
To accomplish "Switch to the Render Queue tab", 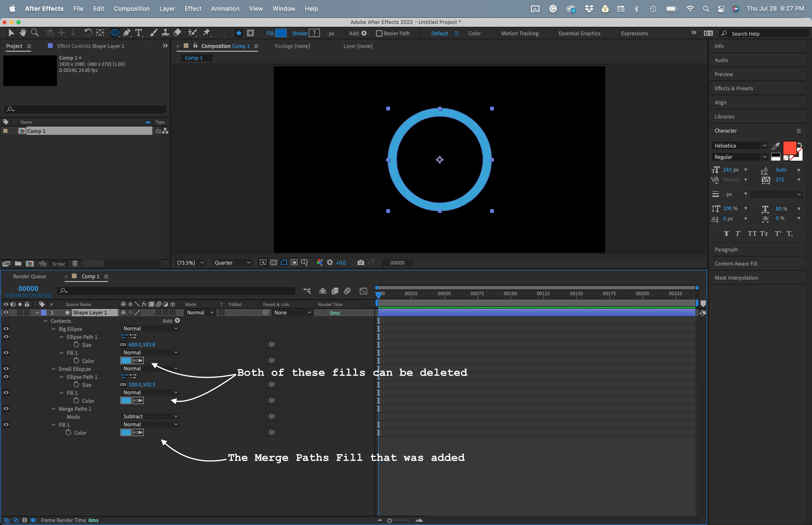I will pyautogui.click(x=29, y=276).
